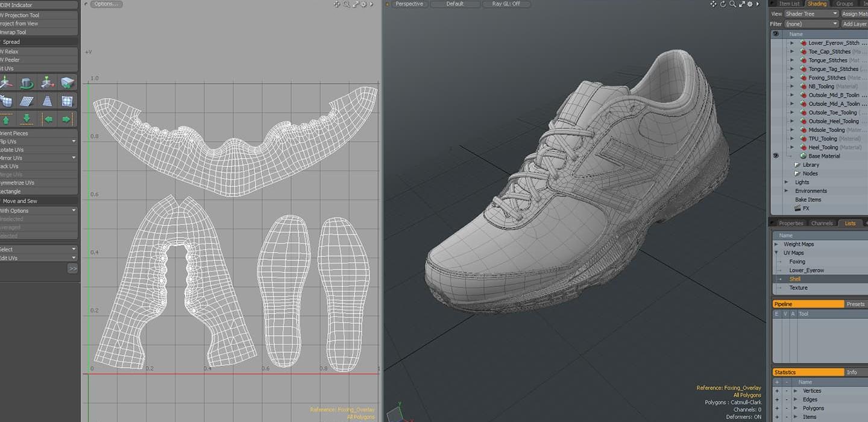868x422 pixels.
Task: Click the >> expand button under Edit UVs
Action: click(72, 269)
